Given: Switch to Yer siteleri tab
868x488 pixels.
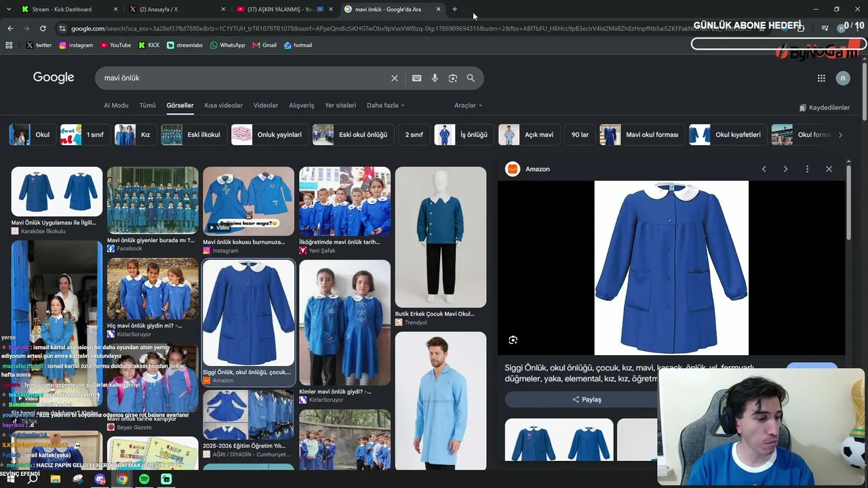Looking at the screenshot, I should 340,106.
